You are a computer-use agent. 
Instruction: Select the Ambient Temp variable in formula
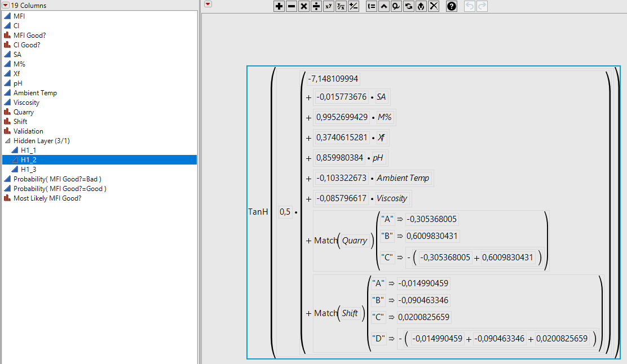(x=403, y=178)
